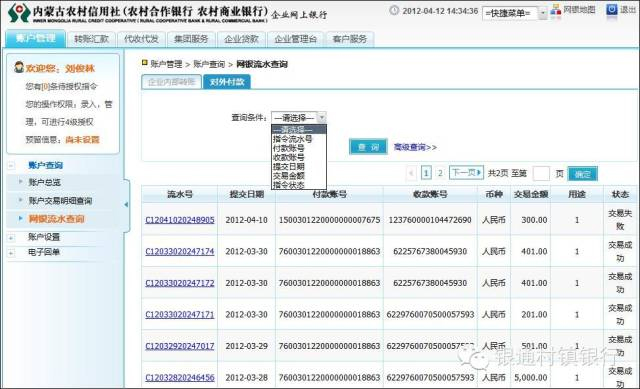The width and height of the screenshot is (640, 389).
Task: Switch to the 集团服务 main tab
Action: pos(191,39)
